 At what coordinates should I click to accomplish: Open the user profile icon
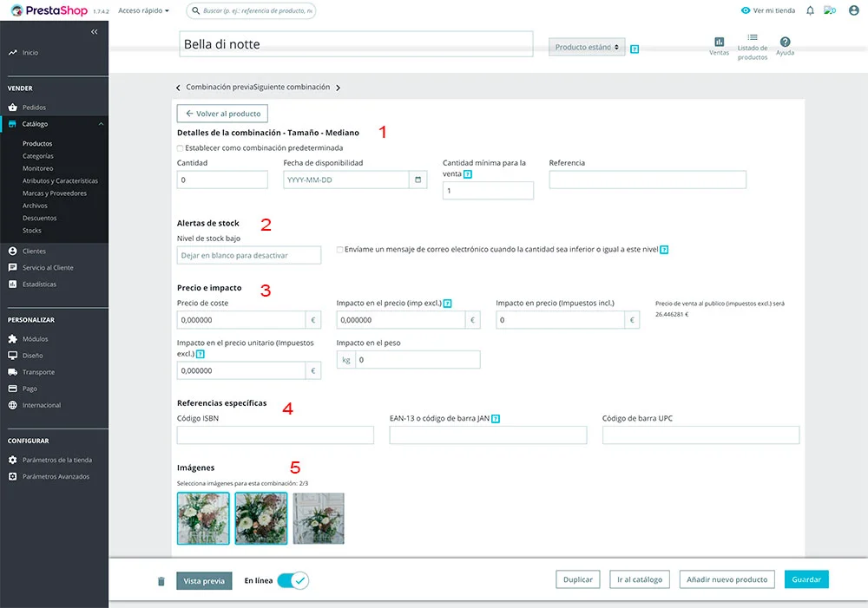click(853, 10)
